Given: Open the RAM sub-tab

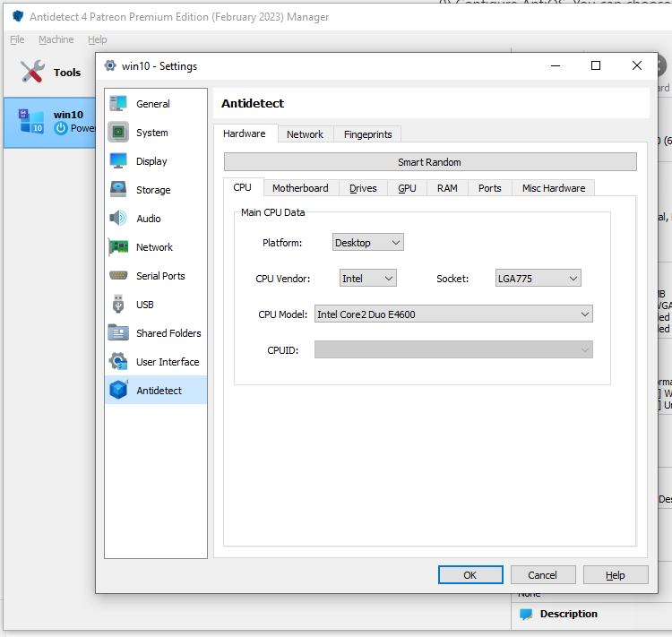Looking at the screenshot, I should click(447, 188).
